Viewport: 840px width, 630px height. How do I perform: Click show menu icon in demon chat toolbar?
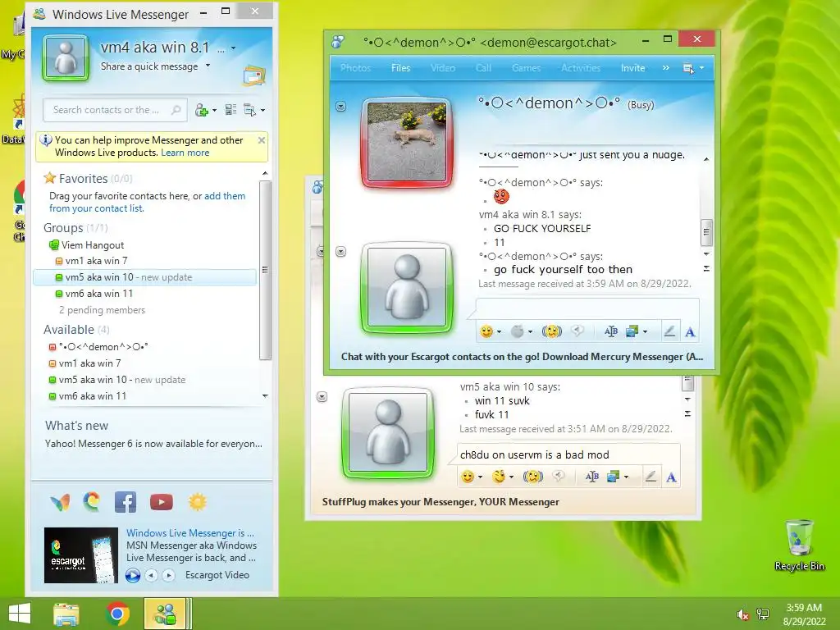[688, 68]
